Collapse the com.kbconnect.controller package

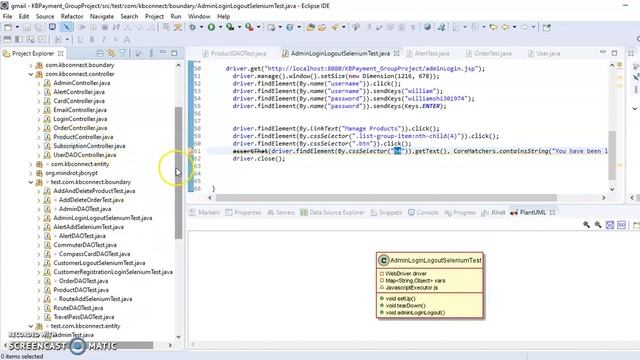31,74
